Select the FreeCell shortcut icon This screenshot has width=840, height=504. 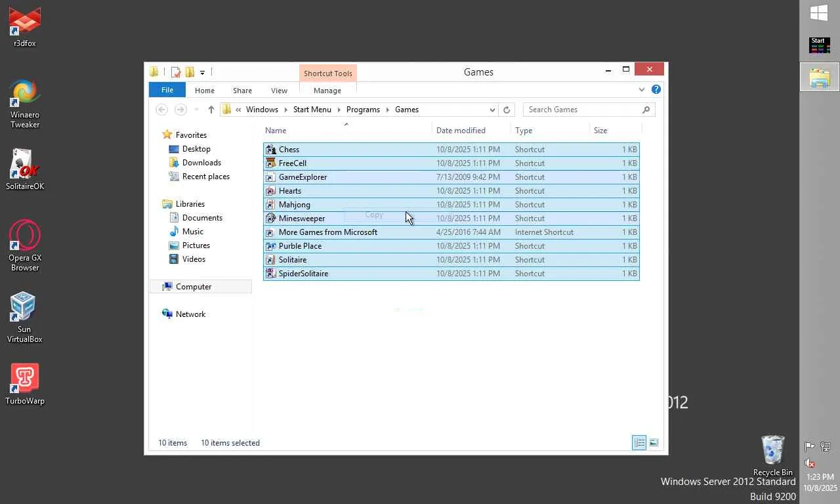pyautogui.click(x=270, y=163)
